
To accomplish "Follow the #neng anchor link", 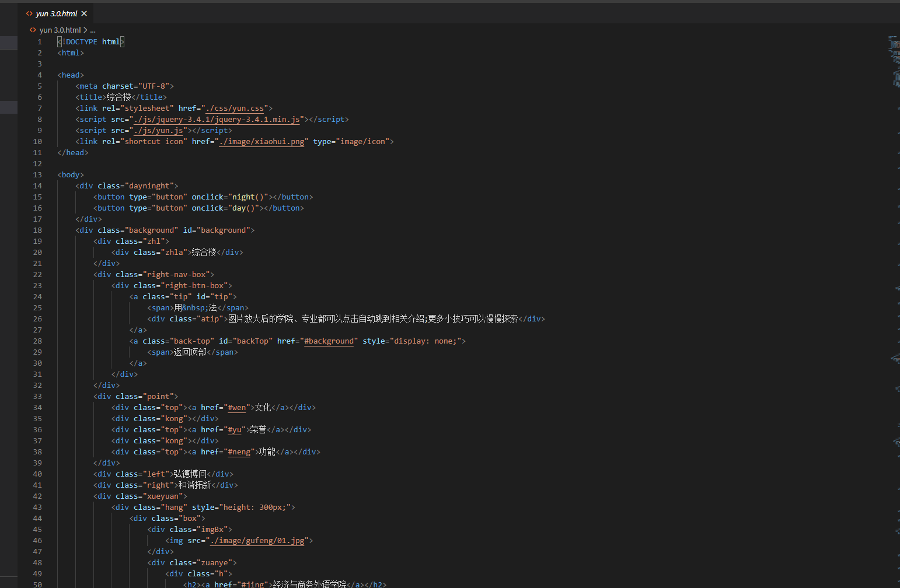I will tap(239, 452).
